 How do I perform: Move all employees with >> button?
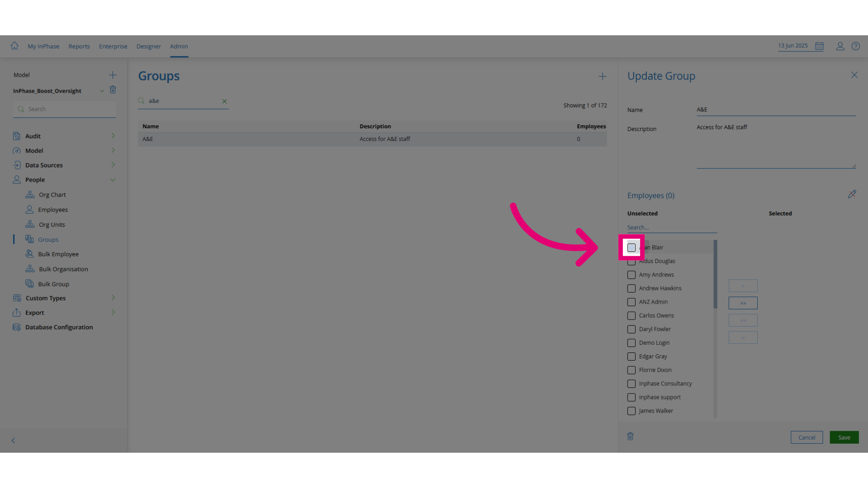743,303
